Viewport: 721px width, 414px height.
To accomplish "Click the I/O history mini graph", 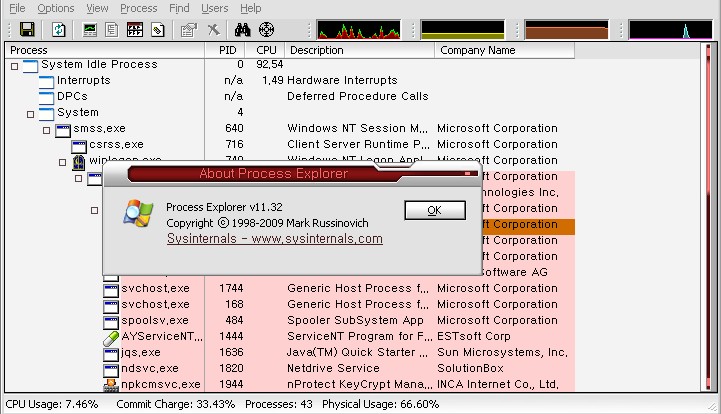I will click(670, 29).
